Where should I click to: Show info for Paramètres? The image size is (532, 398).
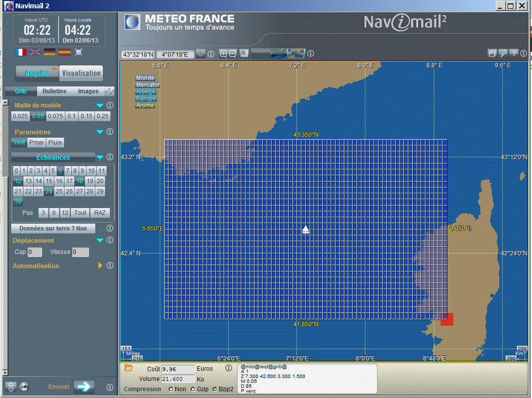[109, 132]
